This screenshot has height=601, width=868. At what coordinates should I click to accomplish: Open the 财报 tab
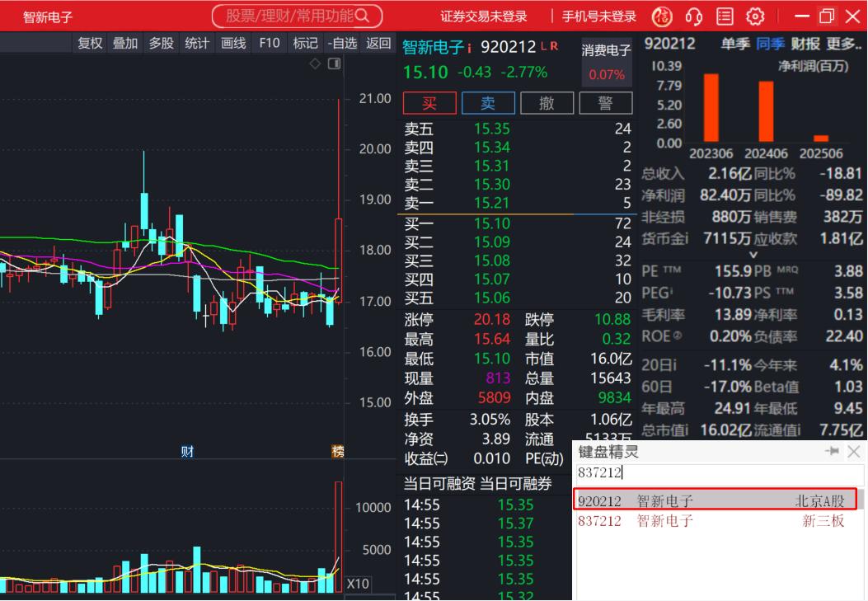pos(805,44)
